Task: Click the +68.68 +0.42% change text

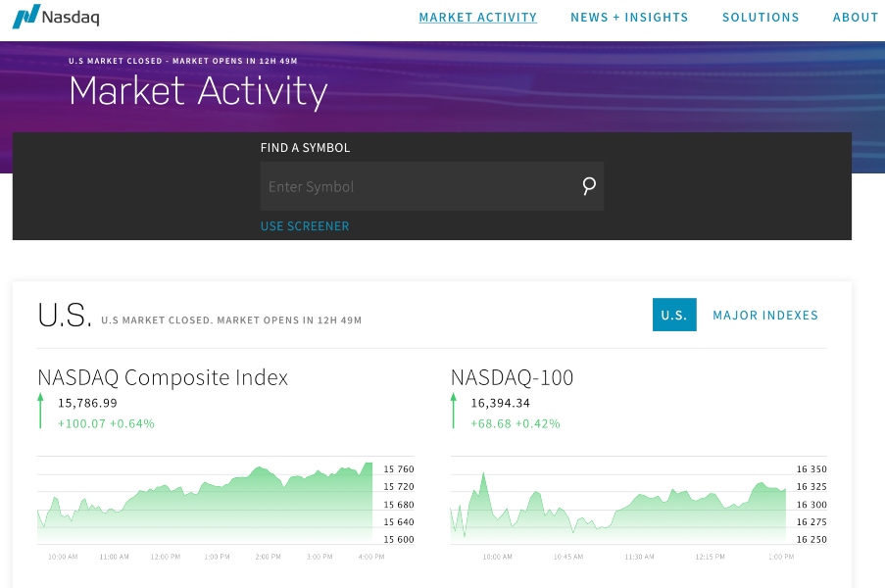Action: pos(516,423)
